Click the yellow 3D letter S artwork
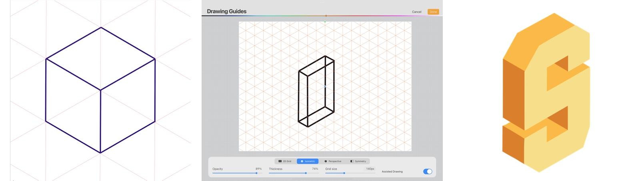The width and height of the screenshot is (644, 181). 546,93
